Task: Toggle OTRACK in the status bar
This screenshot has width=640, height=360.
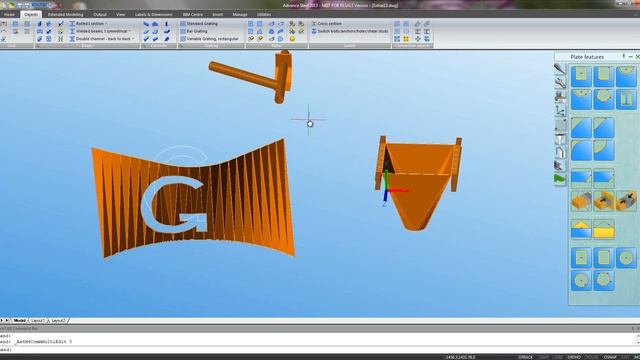Action: [x=525, y=357]
